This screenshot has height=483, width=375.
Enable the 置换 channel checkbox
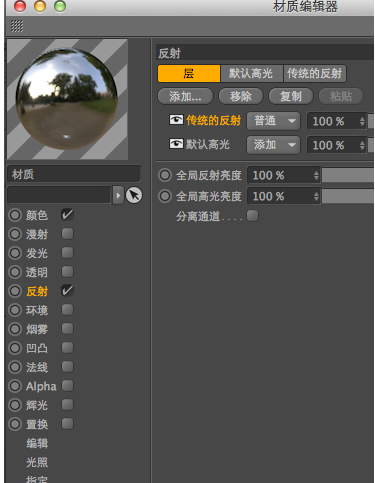coord(67,424)
